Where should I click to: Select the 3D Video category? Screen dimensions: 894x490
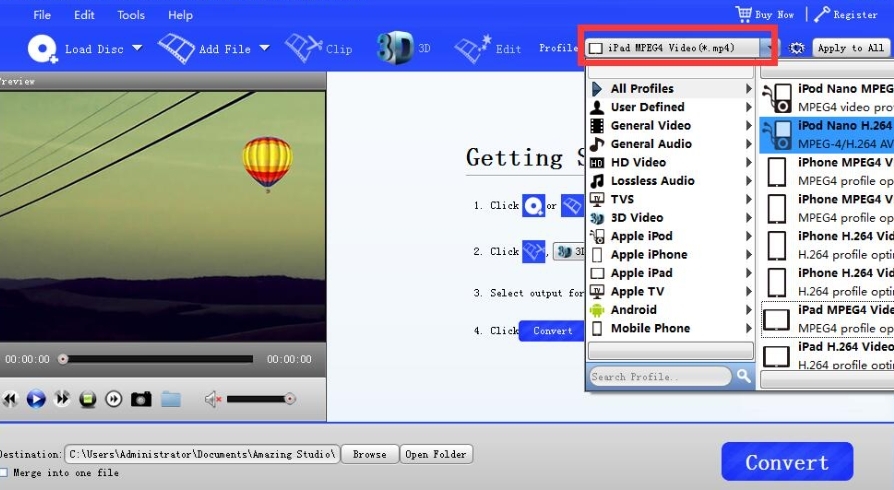click(x=671, y=217)
